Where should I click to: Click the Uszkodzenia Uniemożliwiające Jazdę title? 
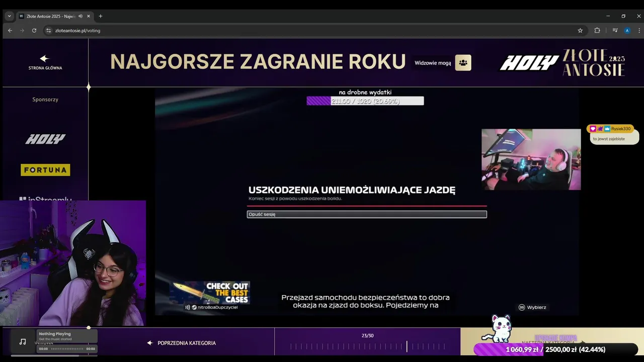[x=352, y=190]
